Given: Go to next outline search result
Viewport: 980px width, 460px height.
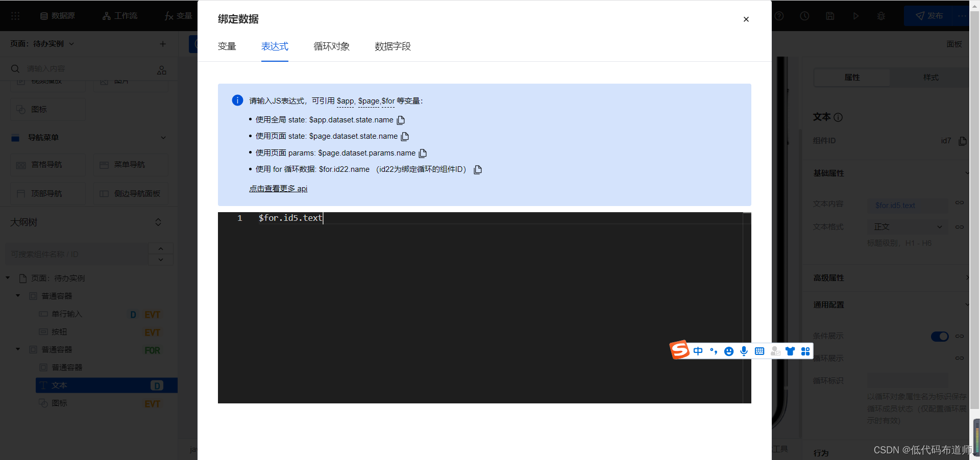Looking at the screenshot, I should click(161, 260).
